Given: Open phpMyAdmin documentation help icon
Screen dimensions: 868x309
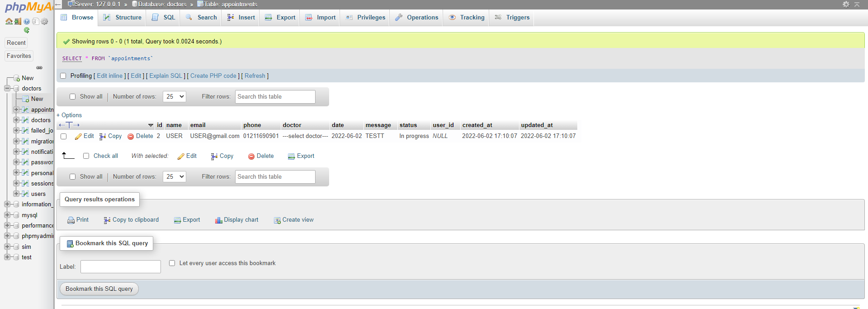Looking at the screenshot, I should (x=27, y=21).
